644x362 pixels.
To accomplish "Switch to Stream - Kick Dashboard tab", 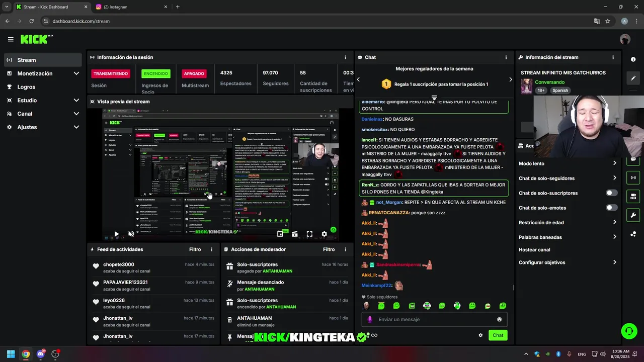I will 51,7.
